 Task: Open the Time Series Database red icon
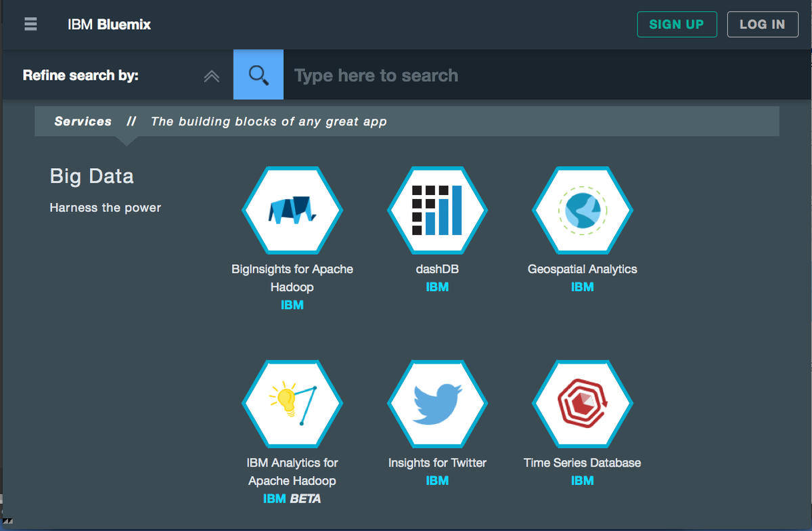583,404
